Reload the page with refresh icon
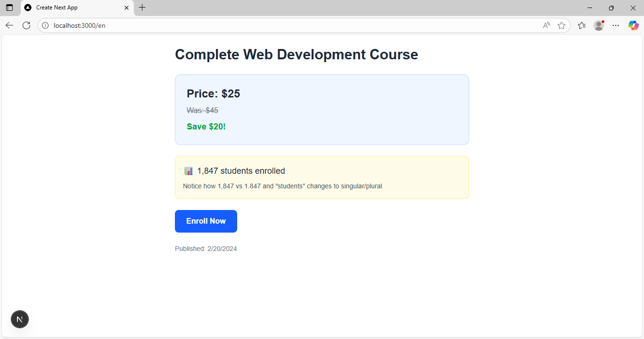This screenshot has height=339, width=644. tap(26, 25)
